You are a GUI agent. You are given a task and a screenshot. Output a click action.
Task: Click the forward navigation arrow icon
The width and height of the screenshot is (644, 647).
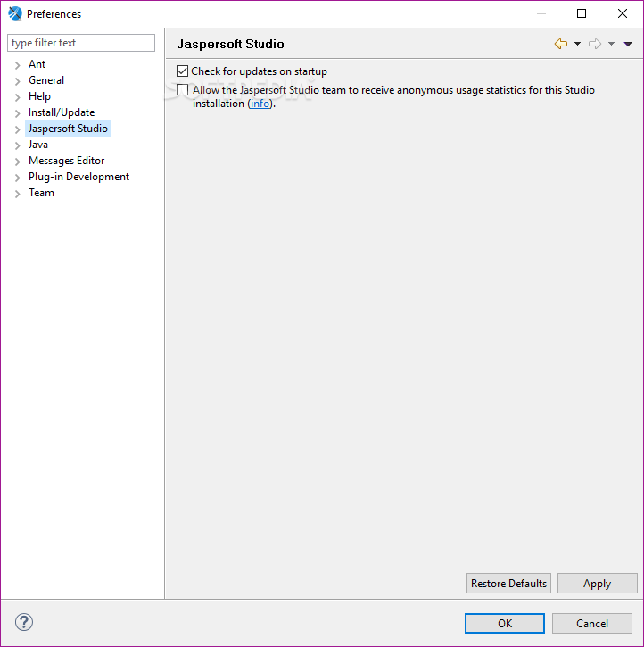[x=595, y=44]
